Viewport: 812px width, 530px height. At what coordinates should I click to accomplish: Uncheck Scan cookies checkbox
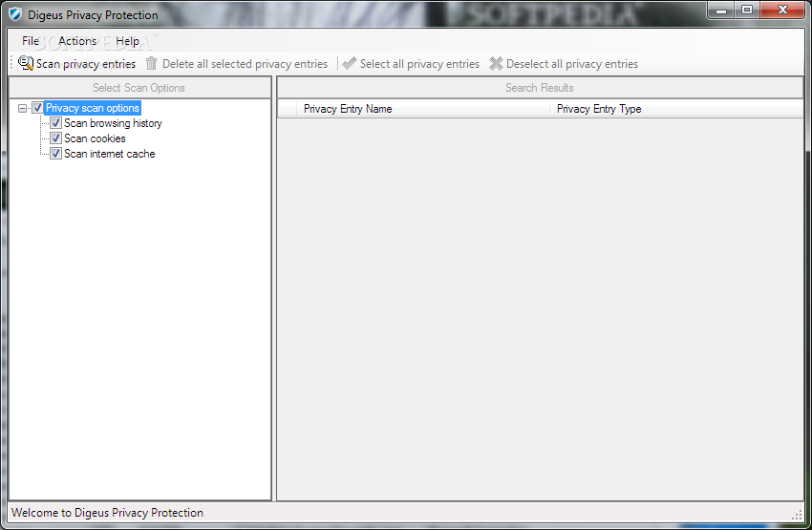tap(55, 138)
